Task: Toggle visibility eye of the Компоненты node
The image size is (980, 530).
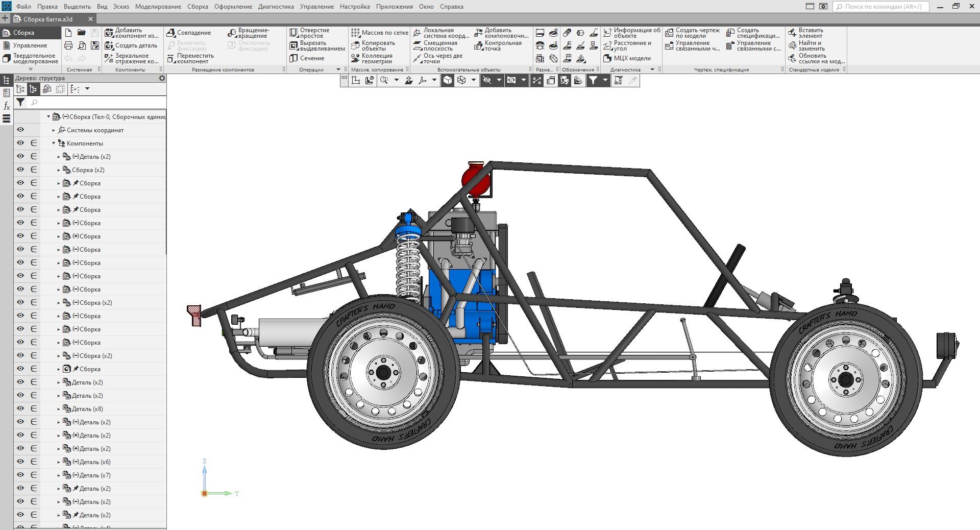Action: pos(20,143)
